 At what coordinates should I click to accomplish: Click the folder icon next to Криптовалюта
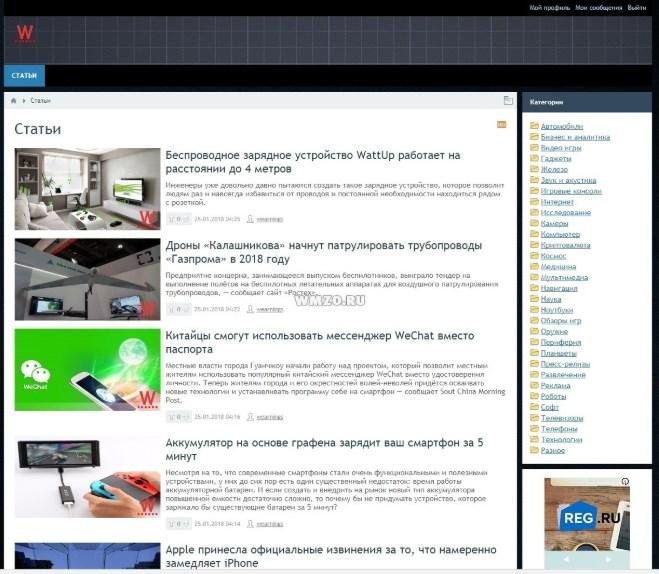[535, 244]
